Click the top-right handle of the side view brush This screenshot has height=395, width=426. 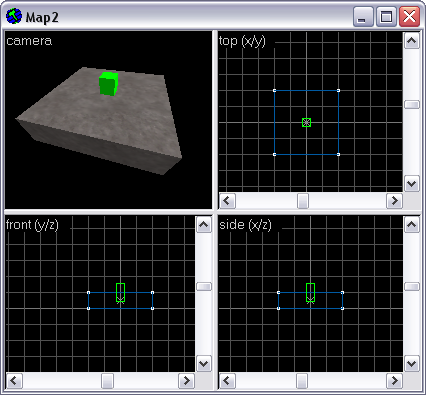(x=342, y=292)
